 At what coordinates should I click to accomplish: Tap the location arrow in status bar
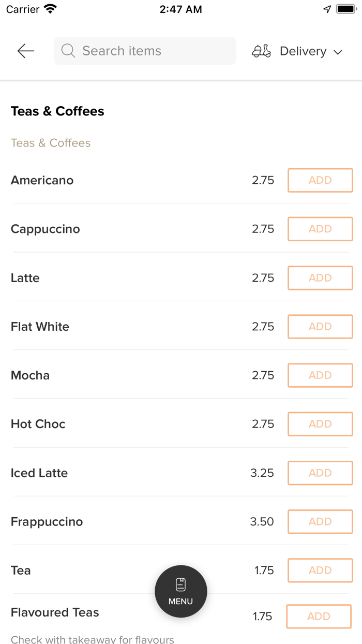point(327,9)
